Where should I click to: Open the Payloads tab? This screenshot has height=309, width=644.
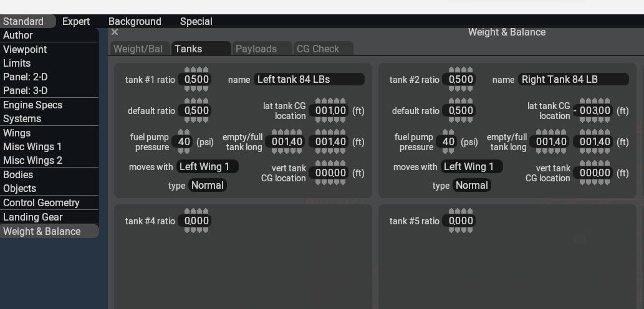pyautogui.click(x=256, y=49)
